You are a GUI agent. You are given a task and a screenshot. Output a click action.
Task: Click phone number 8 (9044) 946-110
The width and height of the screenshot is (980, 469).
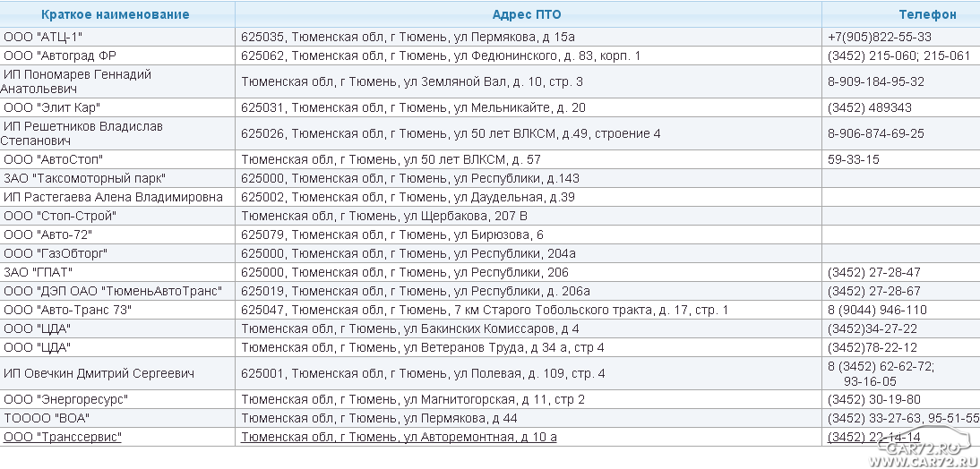coord(877,310)
